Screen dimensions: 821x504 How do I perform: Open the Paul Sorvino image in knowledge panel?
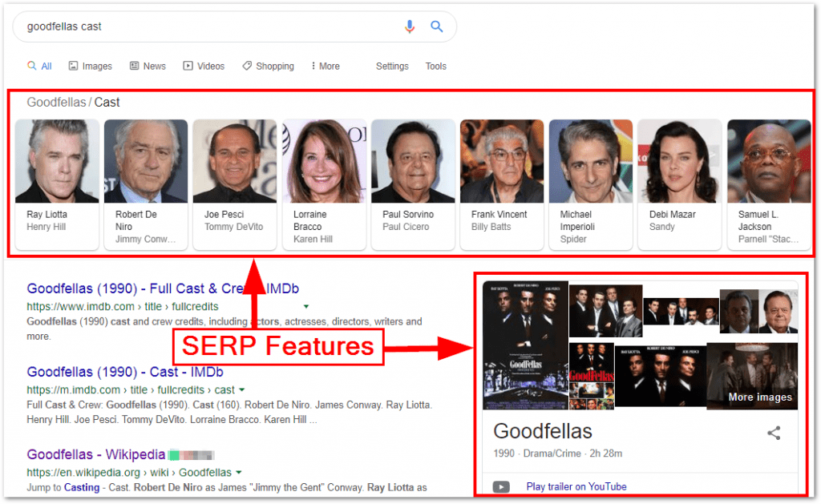[779, 312]
